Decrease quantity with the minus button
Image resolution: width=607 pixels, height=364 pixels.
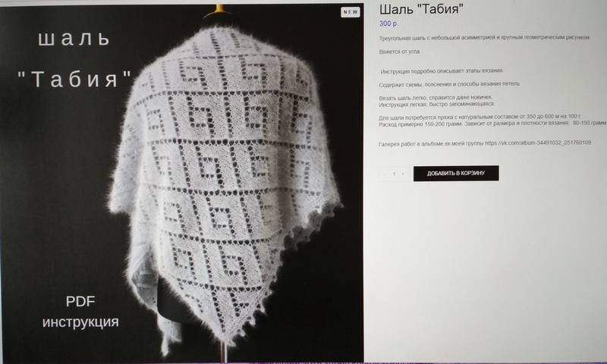pyautogui.click(x=384, y=174)
